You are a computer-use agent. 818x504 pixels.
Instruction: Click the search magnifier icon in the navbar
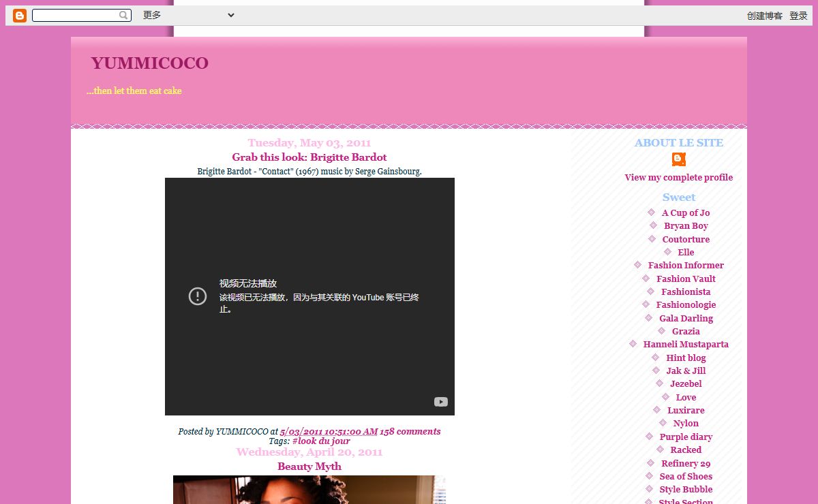(123, 15)
